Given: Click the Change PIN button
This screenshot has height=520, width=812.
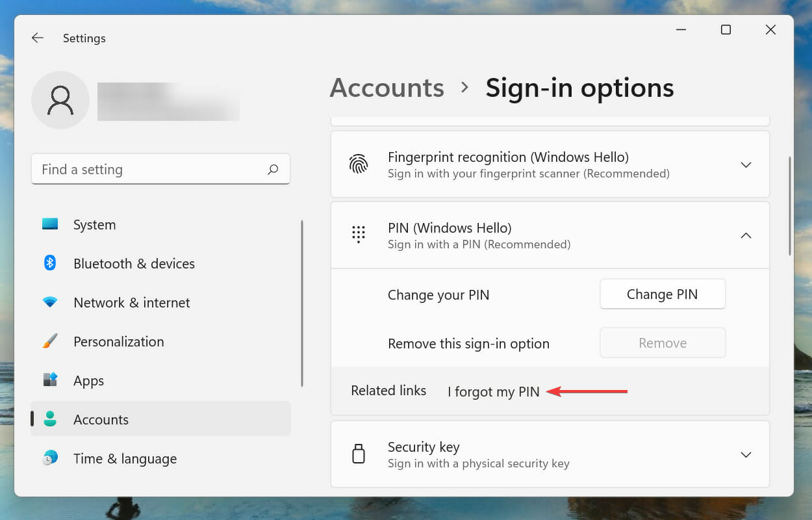Looking at the screenshot, I should click(x=662, y=294).
